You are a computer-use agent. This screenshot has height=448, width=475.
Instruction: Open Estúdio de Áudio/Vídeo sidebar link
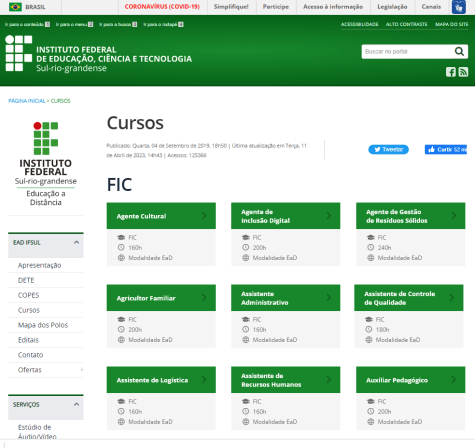click(37, 431)
